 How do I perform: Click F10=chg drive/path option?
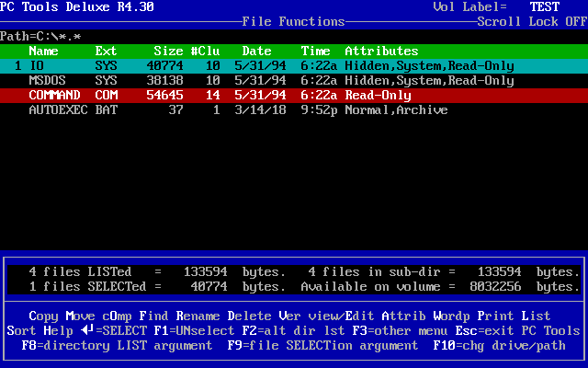tap(500, 346)
